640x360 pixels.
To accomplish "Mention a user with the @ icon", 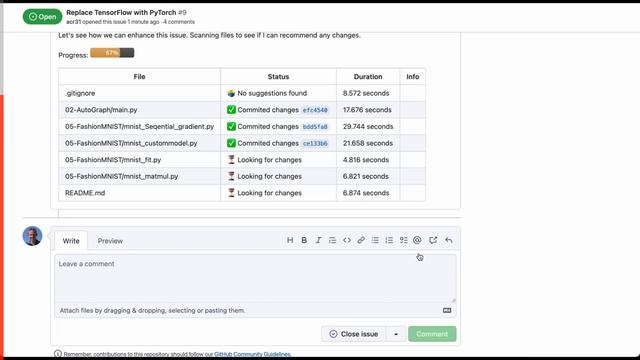I will click(417, 240).
